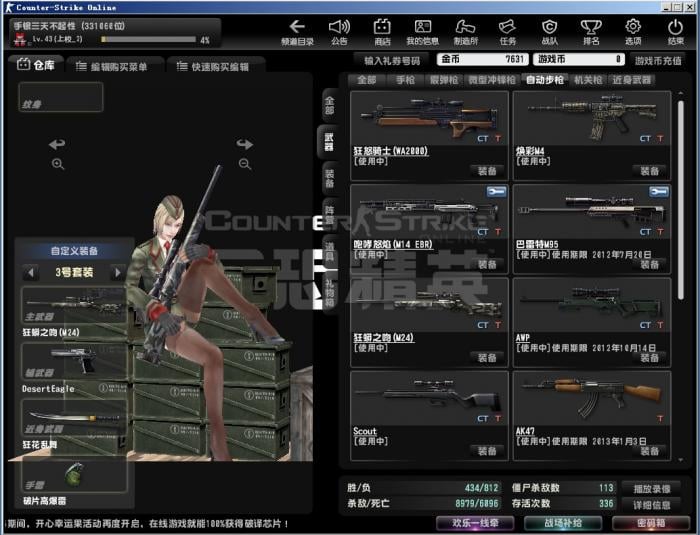
Task: Equip 焕彩M4 with 装备 button
Action: (649, 171)
